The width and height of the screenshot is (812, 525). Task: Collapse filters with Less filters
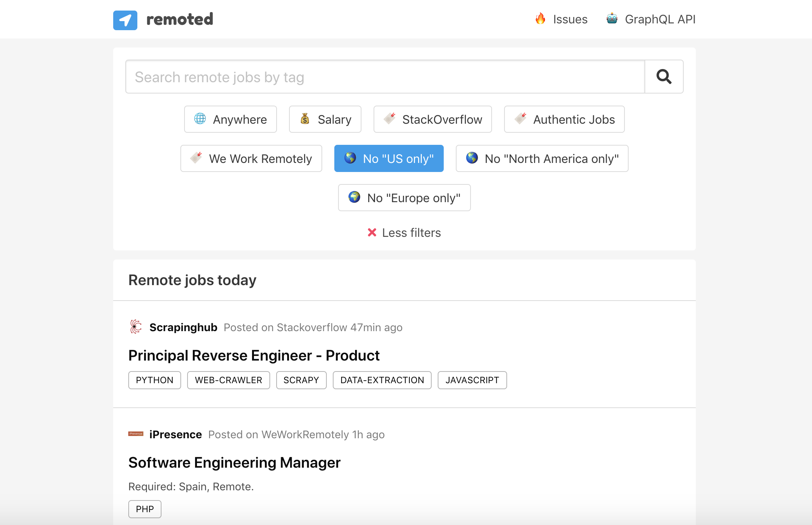[411, 233]
